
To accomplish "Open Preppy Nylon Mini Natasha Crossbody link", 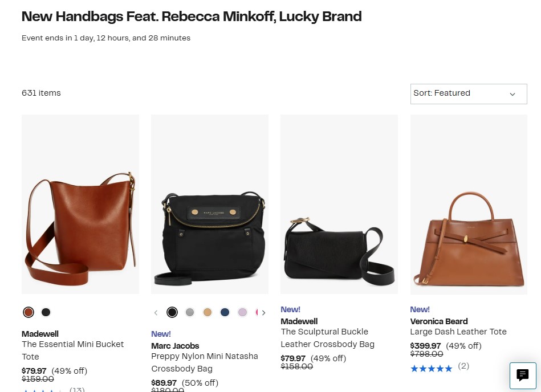I will [205, 362].
